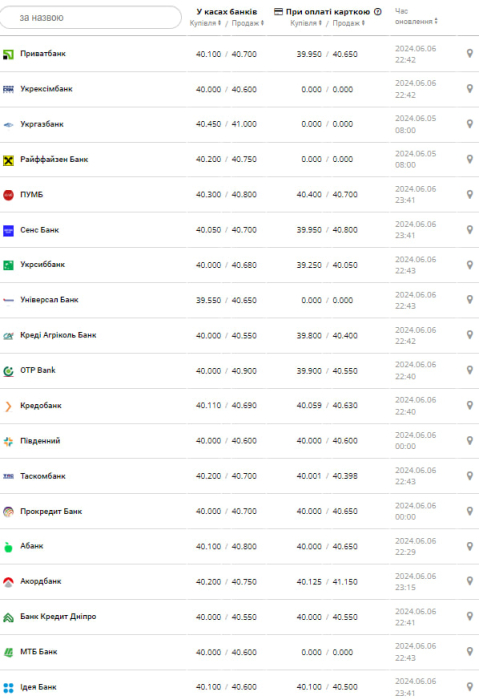The image size is (479, 700).
Task: Click the Ідея Банк logo icon
Action: (x=8, y=687)
